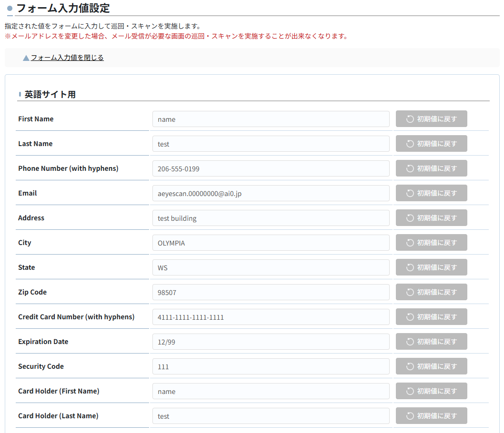Reset First Name to its default value
Viewport: 504px width, 433px height.
click(431, 119)
